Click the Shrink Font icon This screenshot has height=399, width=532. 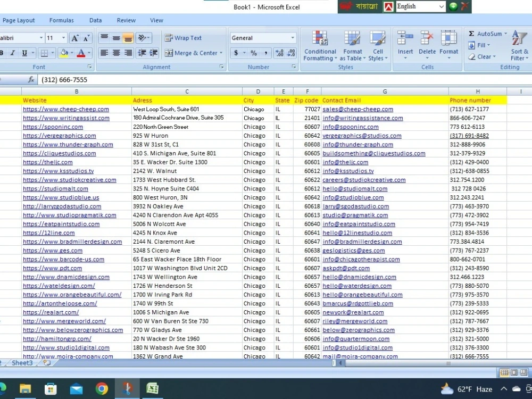(x=86, y=38)
